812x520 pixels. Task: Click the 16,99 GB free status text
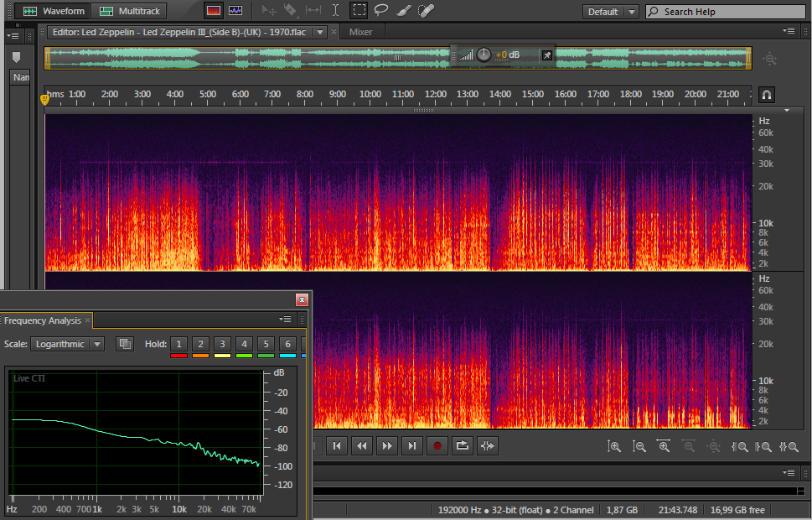coord(737,510)
